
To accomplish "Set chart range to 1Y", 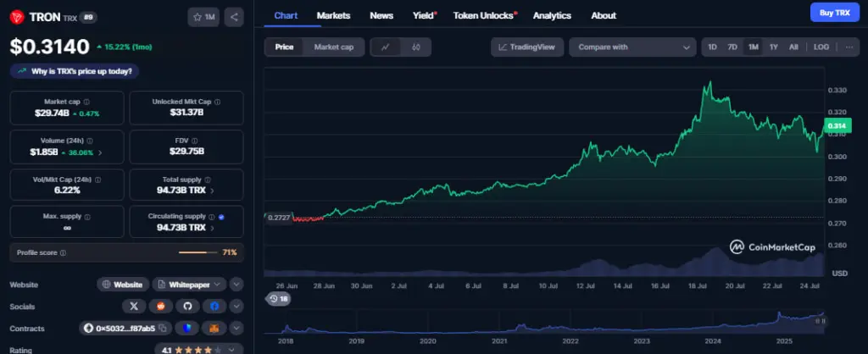I will click(773, 47).
